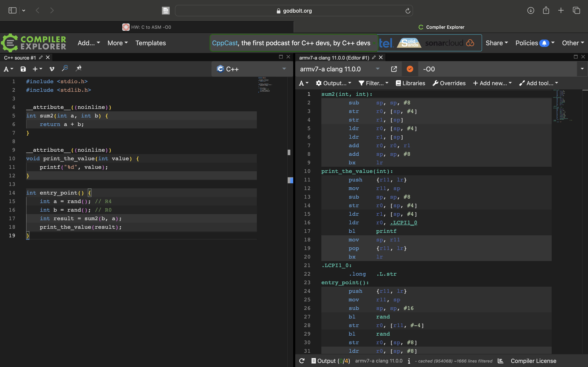Click the C++ Insights running-man icon

pyautogui.click(x=78, y=69)
